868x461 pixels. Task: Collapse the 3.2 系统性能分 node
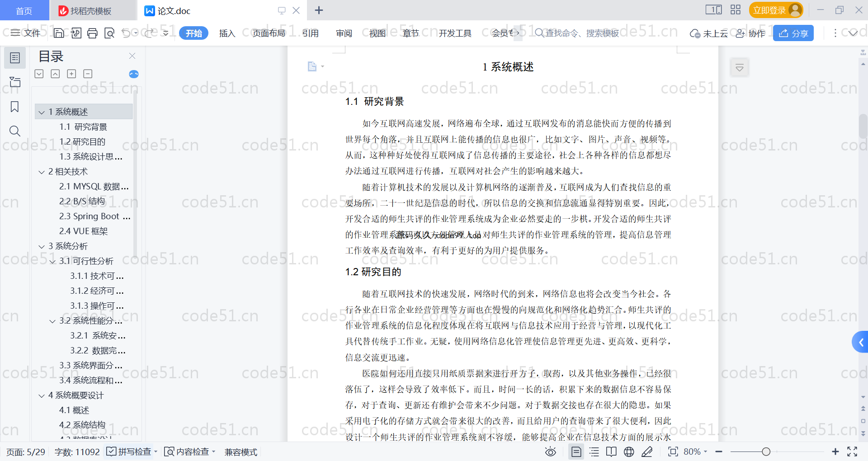52,321
